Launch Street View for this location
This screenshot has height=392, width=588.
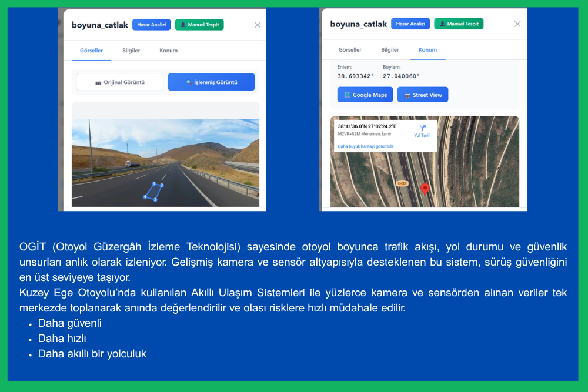pos(423,95)
